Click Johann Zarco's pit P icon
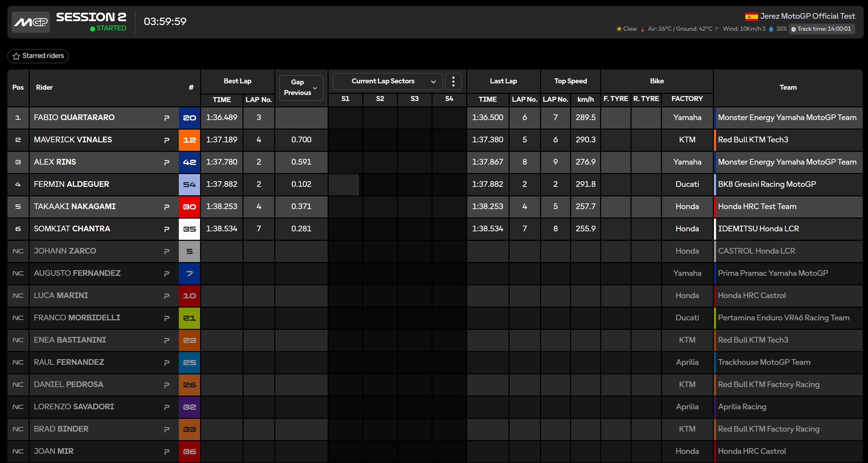The image size is (868, 463). tap(167, 251)
